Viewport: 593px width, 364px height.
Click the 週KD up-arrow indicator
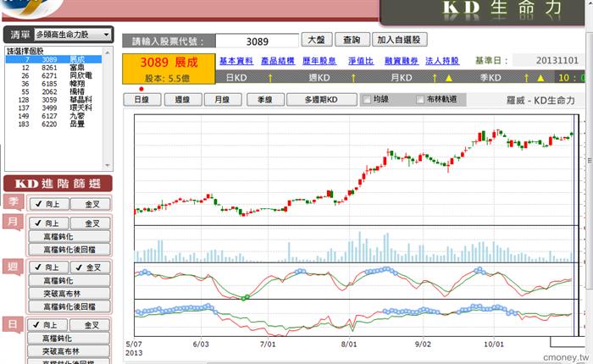click(x=353, y=78)
